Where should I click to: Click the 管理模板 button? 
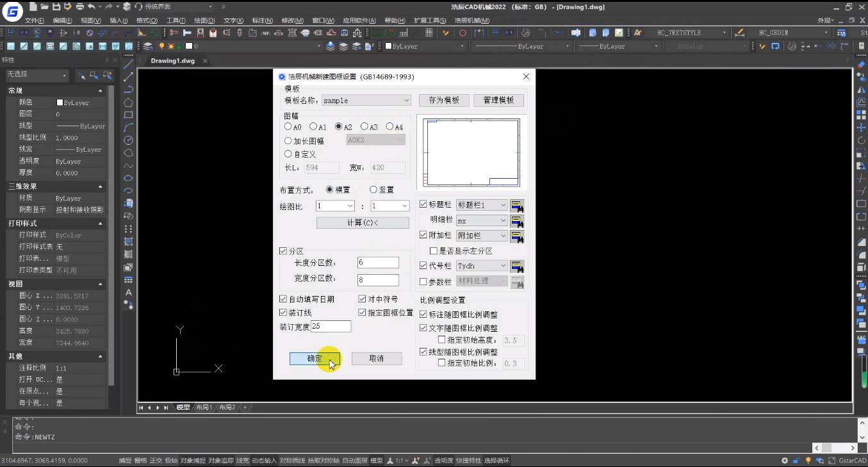coord(498,101)
